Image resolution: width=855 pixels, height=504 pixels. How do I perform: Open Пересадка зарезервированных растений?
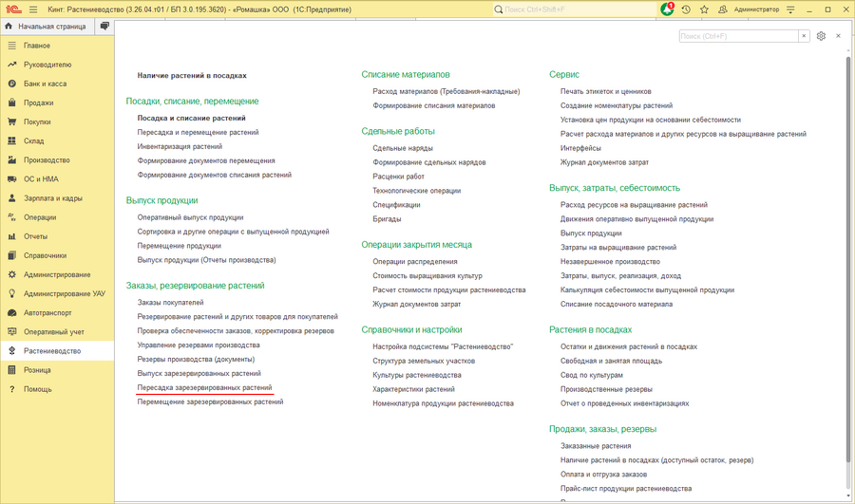coord(204,387)
